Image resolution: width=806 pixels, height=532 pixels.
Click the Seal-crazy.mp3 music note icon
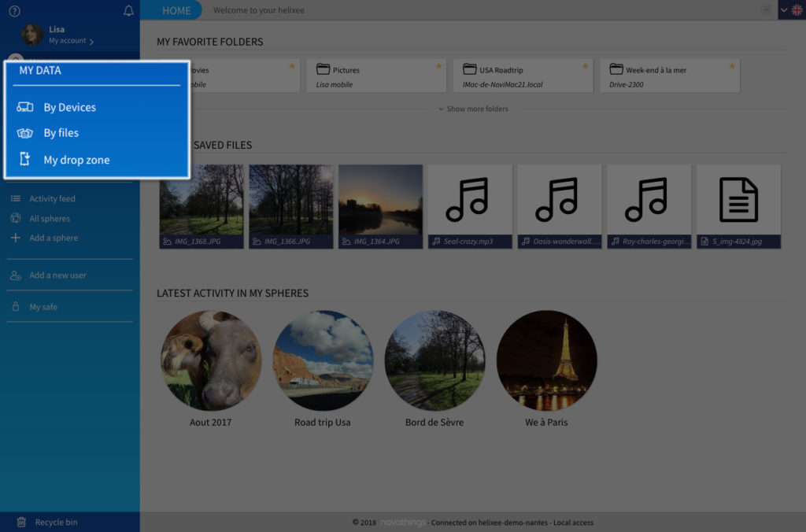pos(468,199)
